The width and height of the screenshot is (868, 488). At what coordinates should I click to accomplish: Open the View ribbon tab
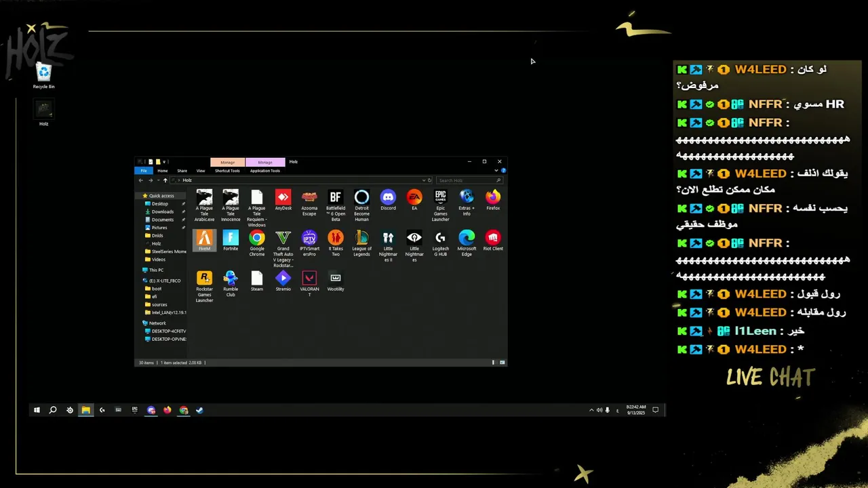coord(201,171)
